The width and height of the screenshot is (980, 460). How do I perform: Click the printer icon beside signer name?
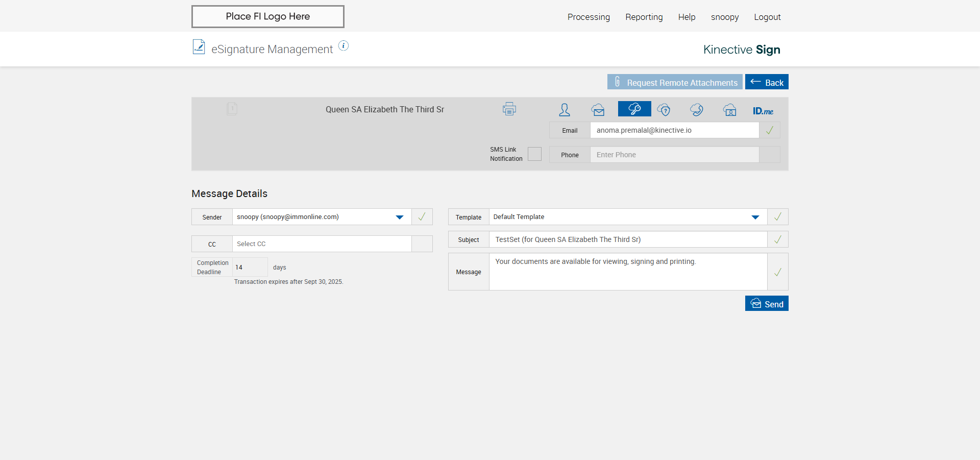509,109
